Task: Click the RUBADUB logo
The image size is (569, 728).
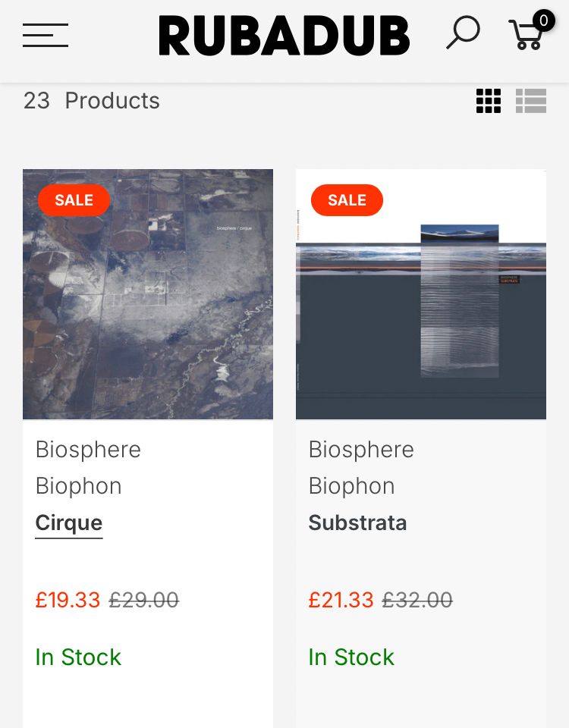Action: point(284,35)
